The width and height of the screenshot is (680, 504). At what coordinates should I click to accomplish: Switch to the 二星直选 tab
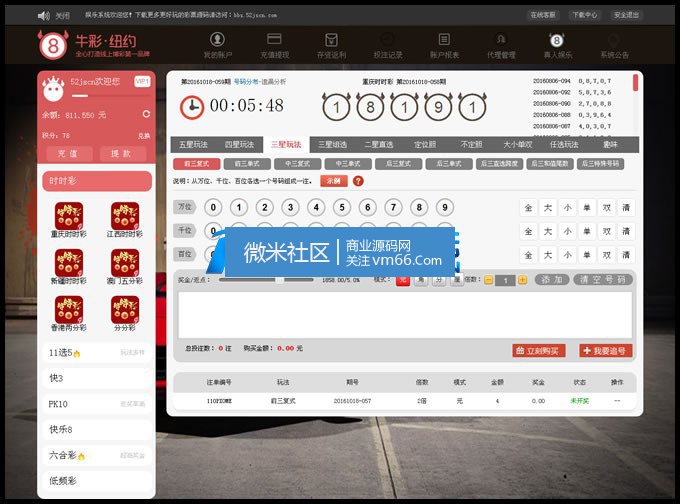(379, 144)
